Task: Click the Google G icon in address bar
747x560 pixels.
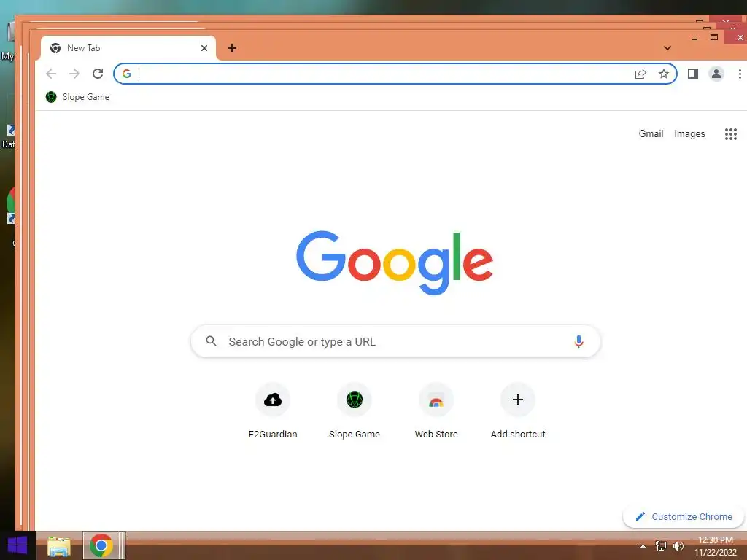Action: pyautogui.click(x=127, y=74)
